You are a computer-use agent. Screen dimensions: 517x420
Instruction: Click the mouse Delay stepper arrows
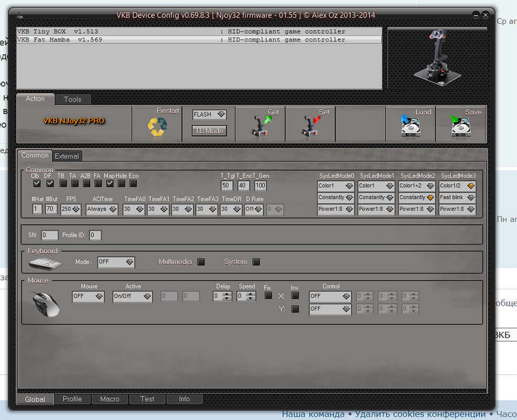point(226,296)
